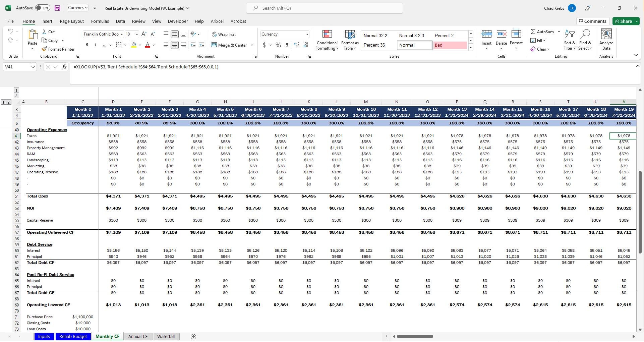The height and width of the screenshot is (342, 644).
Task: Apply Bold formatting
Action: 87,45
